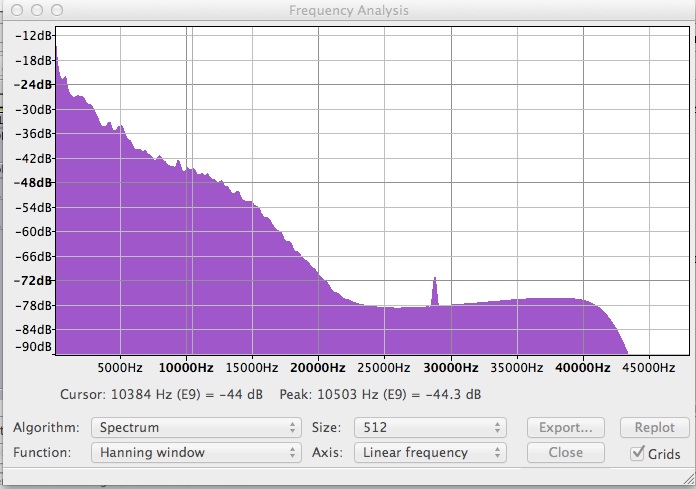Click the spectrum peak spike near 29000Hz

pos(435,291)
